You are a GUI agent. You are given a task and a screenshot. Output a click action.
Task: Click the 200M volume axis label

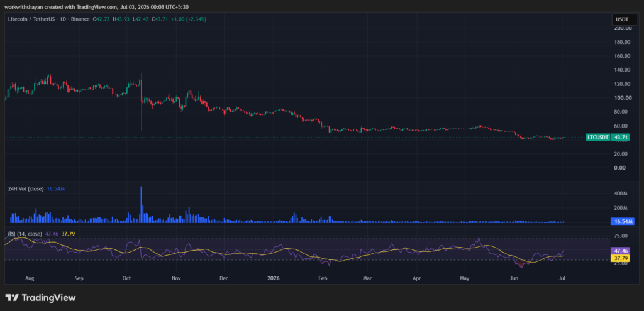coord(621,208)
